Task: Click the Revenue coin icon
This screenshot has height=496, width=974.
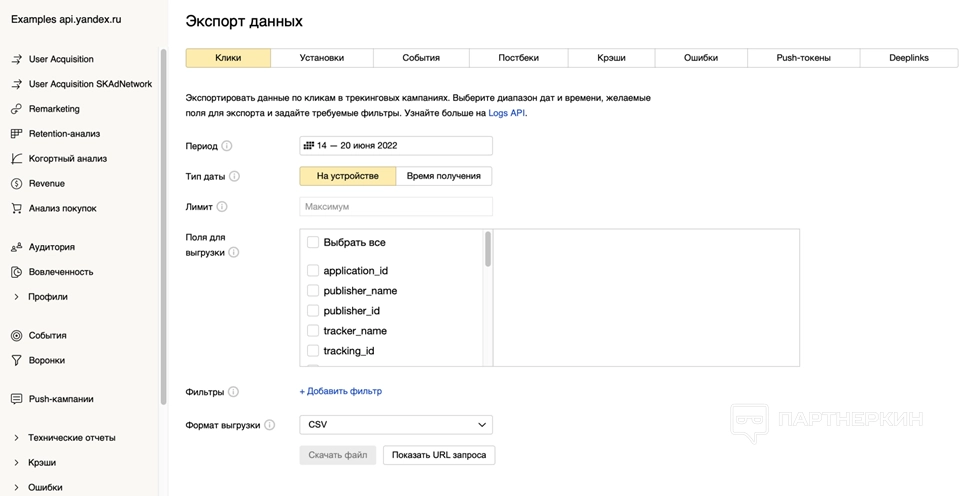Action: pyautogui.click(x=16, y=184)
